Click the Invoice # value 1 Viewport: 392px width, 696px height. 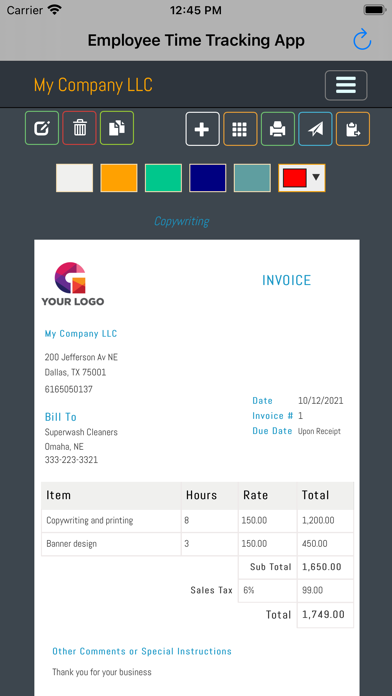click(301, 416)
